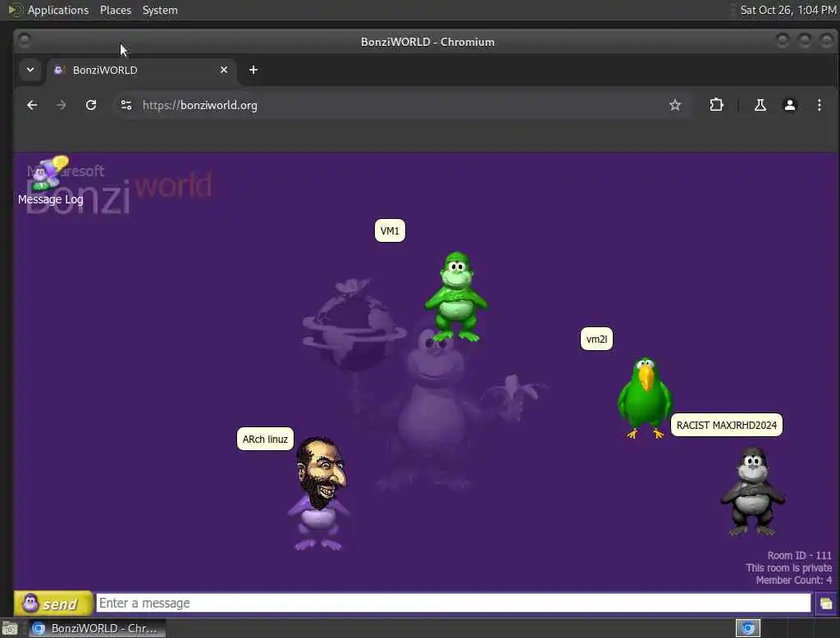The image size is (840, 638).
Task: Click the RACIST MAXJRHD2024 name tag
Action: pos(727,426)
